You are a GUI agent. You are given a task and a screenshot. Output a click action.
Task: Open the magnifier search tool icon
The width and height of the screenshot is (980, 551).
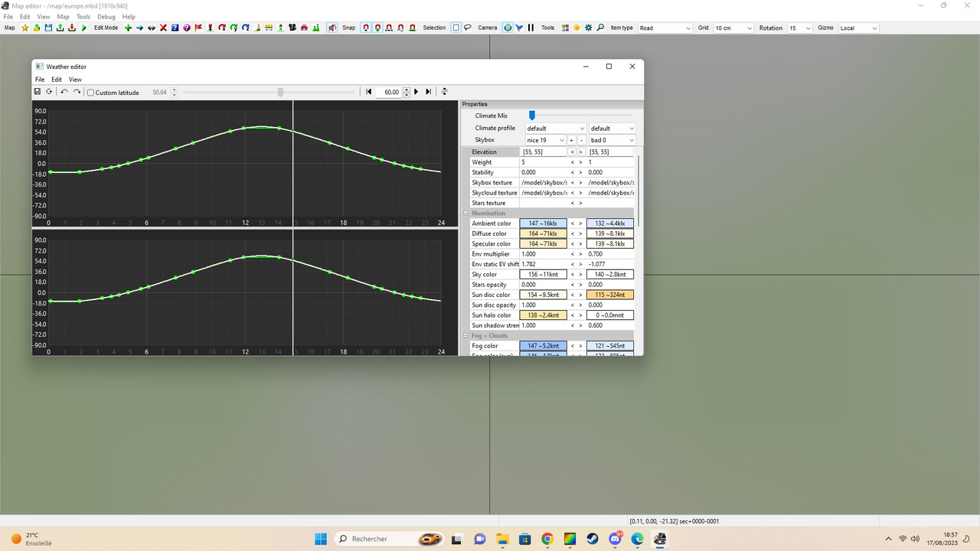coord(600,28)
